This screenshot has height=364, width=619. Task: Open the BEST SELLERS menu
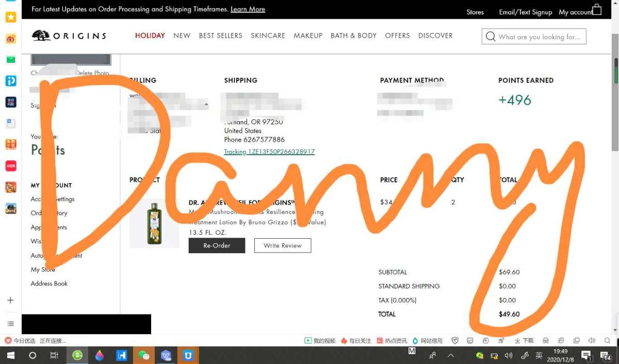pyautogui.click(x=221, y=36)
